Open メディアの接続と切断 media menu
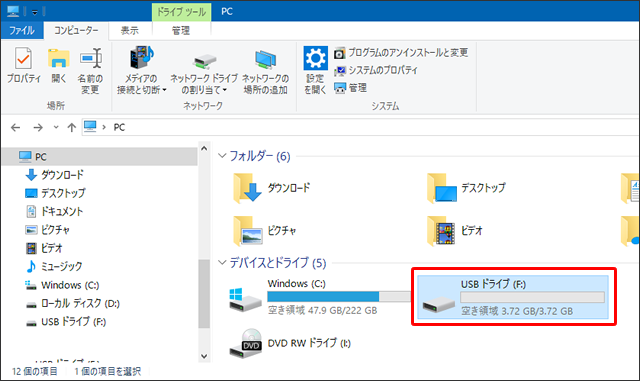Screen dimensions: 640x381 141,70
